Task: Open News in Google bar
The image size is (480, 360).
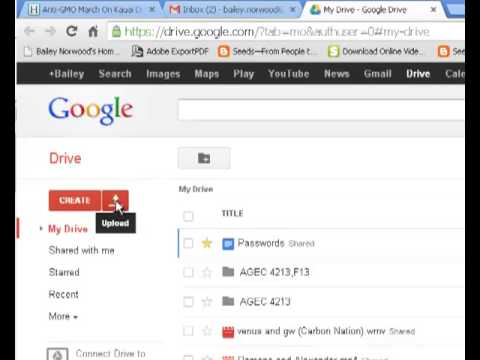Action: pos(337,74)
